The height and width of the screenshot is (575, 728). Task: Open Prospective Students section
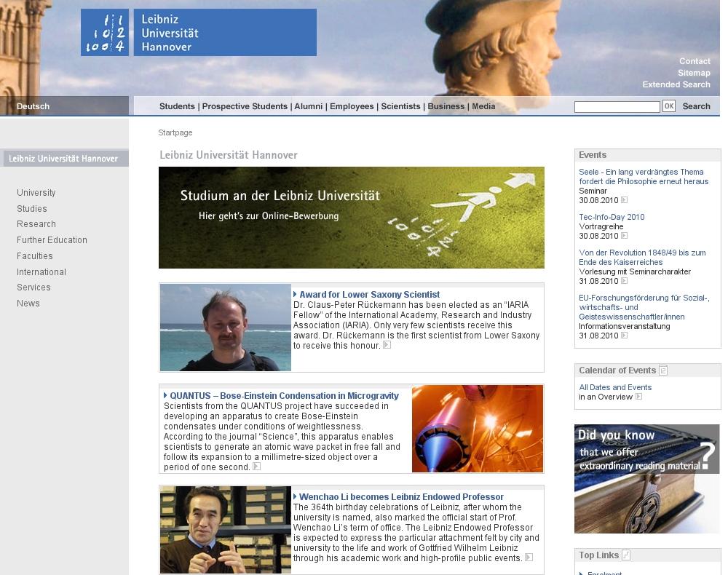coord(245,106)
